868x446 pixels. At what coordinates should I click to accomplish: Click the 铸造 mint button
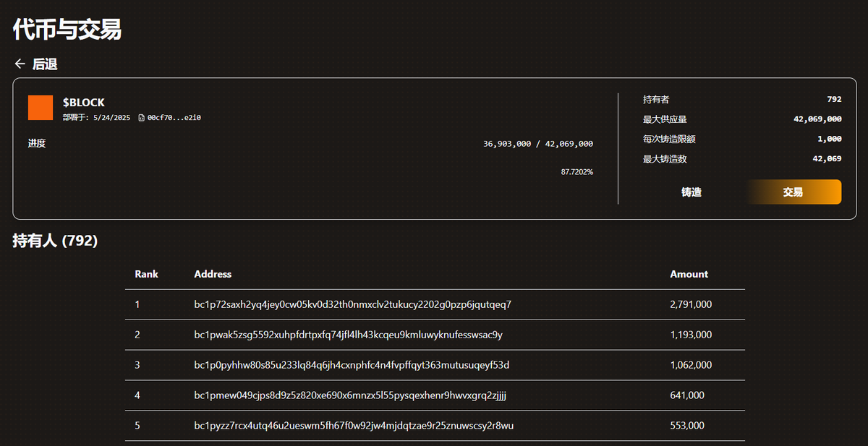pyautogui.click(x=692, y=192)
